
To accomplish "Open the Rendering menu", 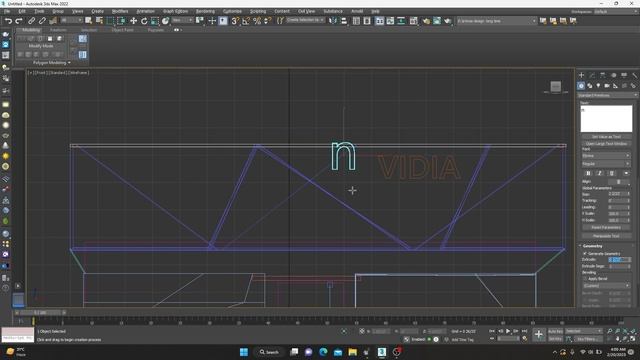I will point(205,11).
